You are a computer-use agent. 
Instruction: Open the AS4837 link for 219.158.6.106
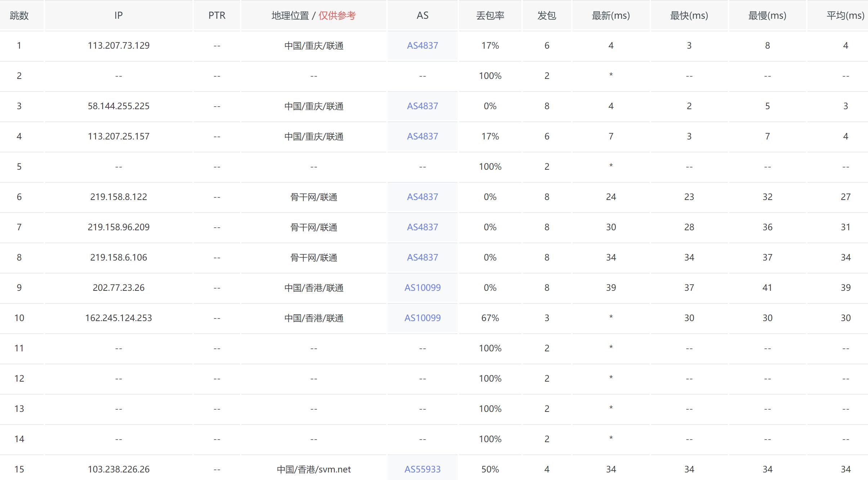(422, 257)
